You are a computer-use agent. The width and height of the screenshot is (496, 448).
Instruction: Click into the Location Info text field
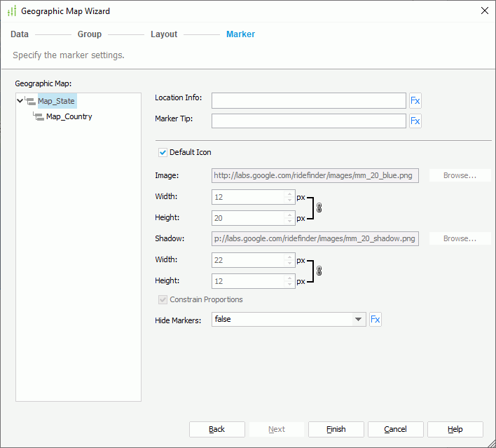click(x=308, y=100)
